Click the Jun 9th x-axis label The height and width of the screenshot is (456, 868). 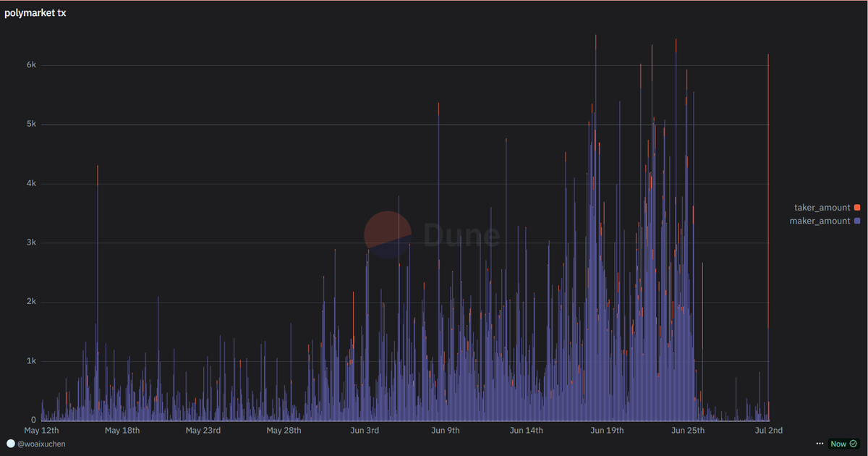[446, 431]
